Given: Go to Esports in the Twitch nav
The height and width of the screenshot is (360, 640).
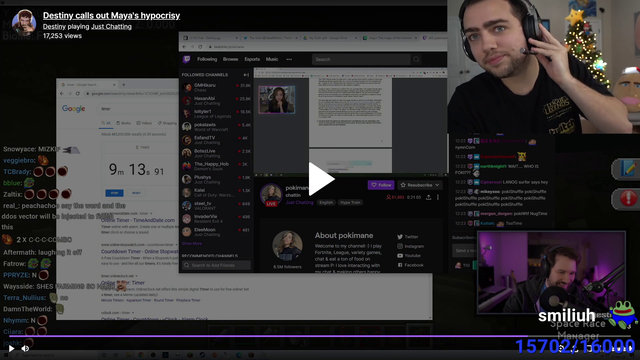Looking at the screenshot, I should pos(252,59).
